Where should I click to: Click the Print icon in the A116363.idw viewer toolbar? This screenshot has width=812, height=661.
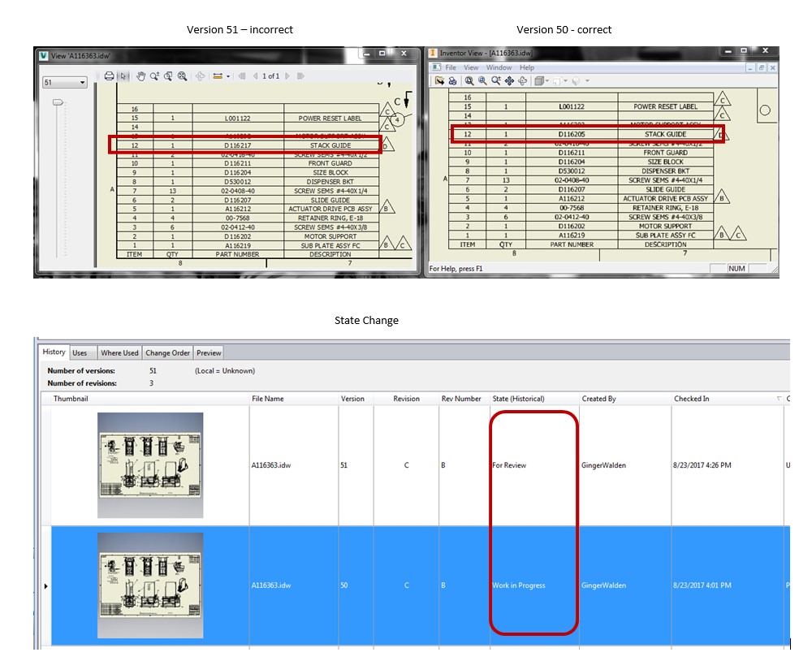109,76
